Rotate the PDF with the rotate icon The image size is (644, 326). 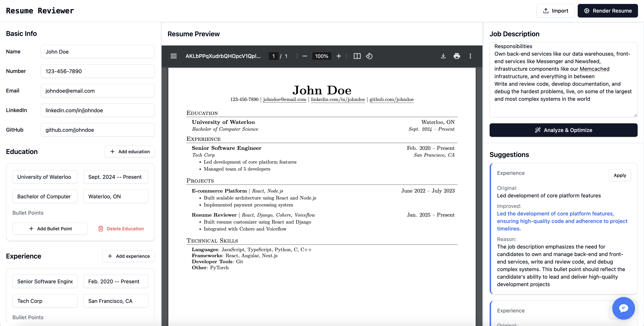[x=369, y=56]
